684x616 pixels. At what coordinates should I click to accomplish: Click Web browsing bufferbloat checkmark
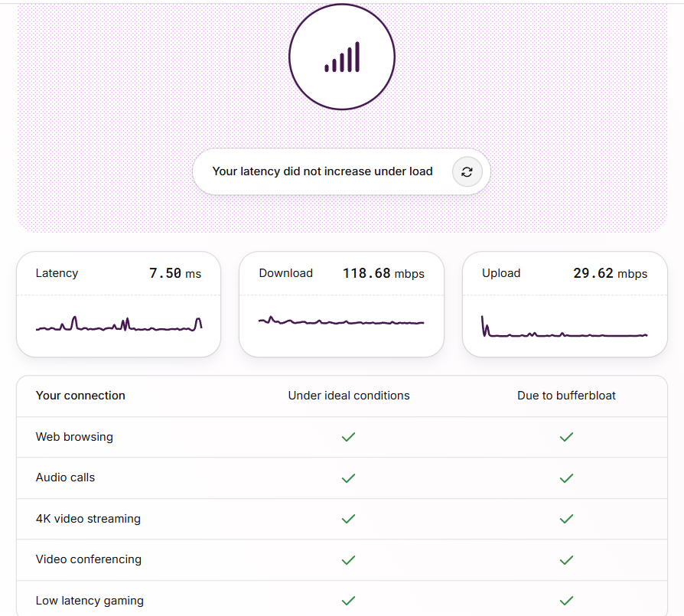click(x=566, y=437)
